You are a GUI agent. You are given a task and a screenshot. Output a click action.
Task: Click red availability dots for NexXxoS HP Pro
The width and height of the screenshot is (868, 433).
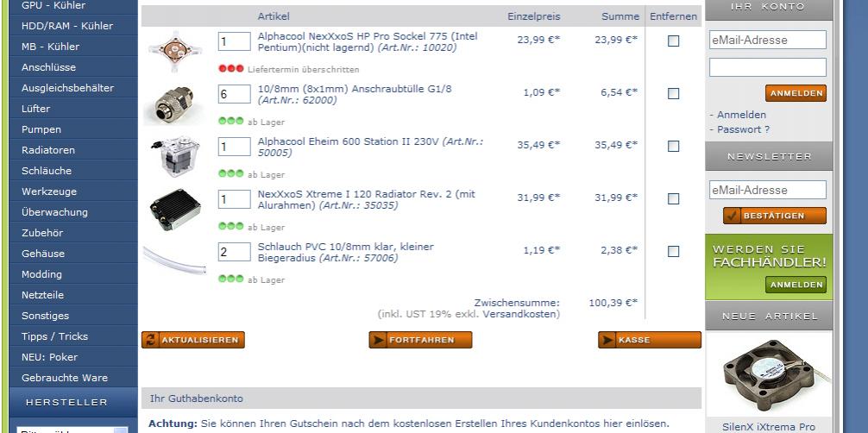[231, 69]
